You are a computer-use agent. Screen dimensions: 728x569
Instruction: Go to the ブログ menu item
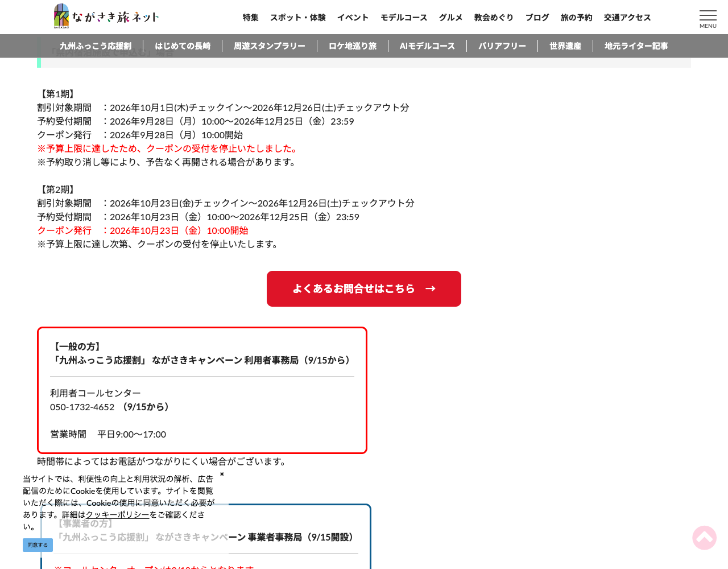point(537,18)
